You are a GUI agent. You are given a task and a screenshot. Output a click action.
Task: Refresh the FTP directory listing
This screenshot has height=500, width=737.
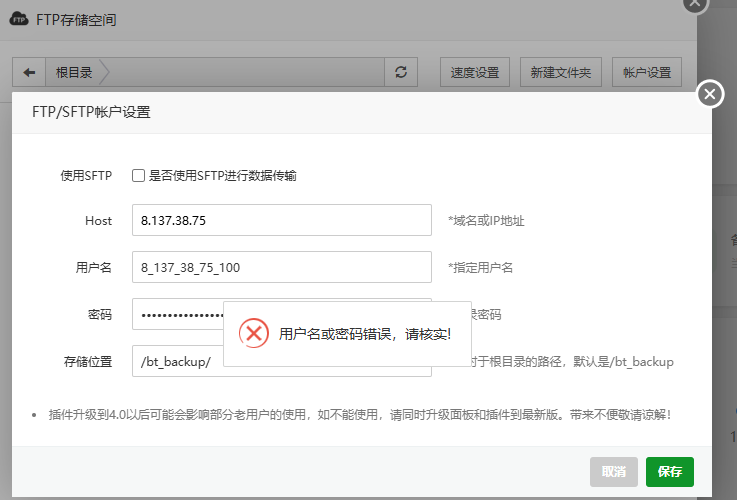[x=401, y=72]
